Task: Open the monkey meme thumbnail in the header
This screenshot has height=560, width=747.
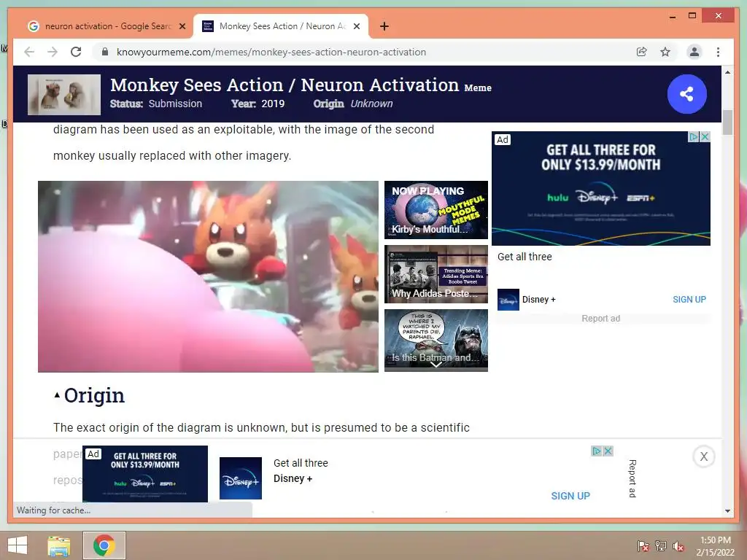Action: 64,94
